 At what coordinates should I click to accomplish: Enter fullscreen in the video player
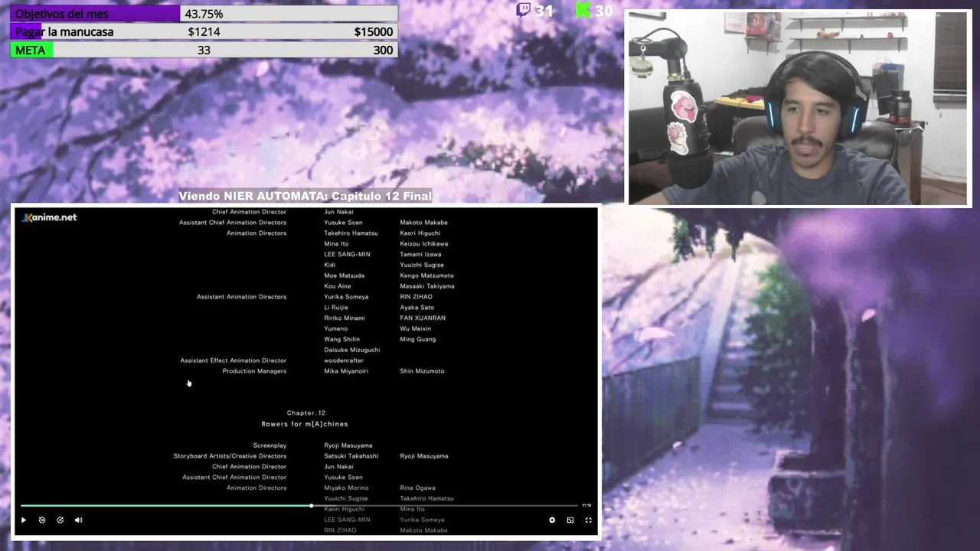(x=589, y=520)
